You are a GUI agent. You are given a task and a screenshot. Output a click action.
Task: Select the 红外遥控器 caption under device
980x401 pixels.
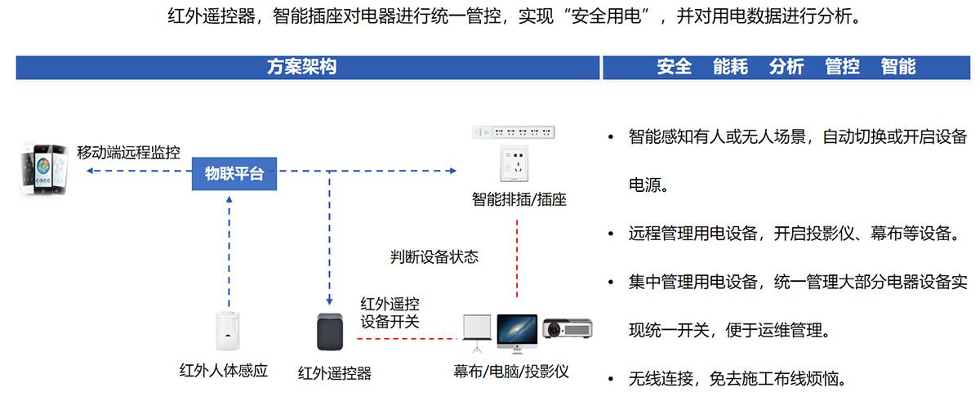(335, 373)
